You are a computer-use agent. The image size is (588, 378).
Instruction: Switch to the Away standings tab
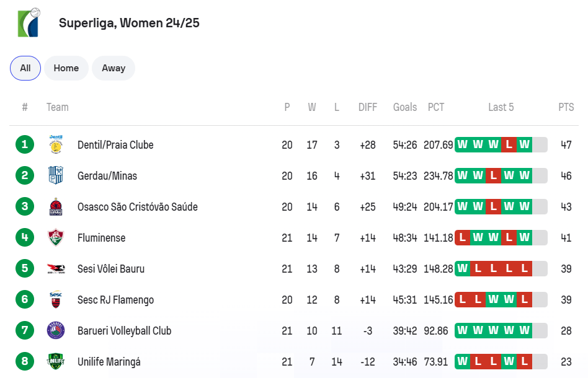[x=114, y=68]
